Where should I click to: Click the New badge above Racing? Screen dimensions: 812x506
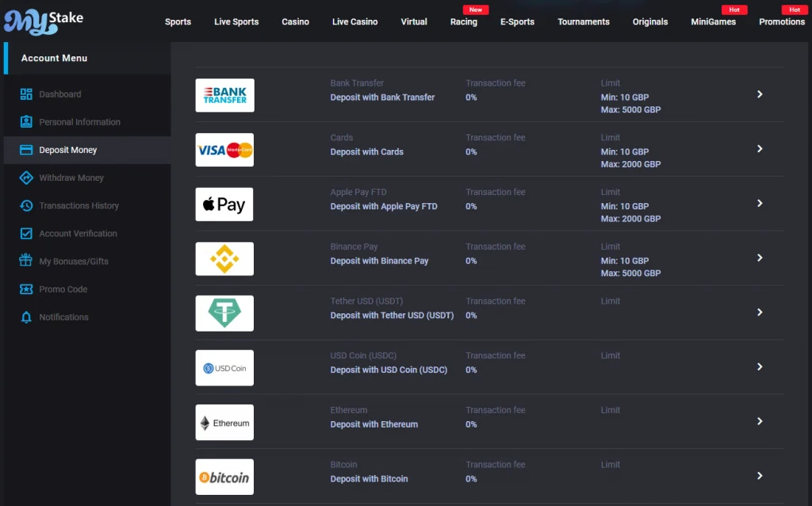[476, 10]
